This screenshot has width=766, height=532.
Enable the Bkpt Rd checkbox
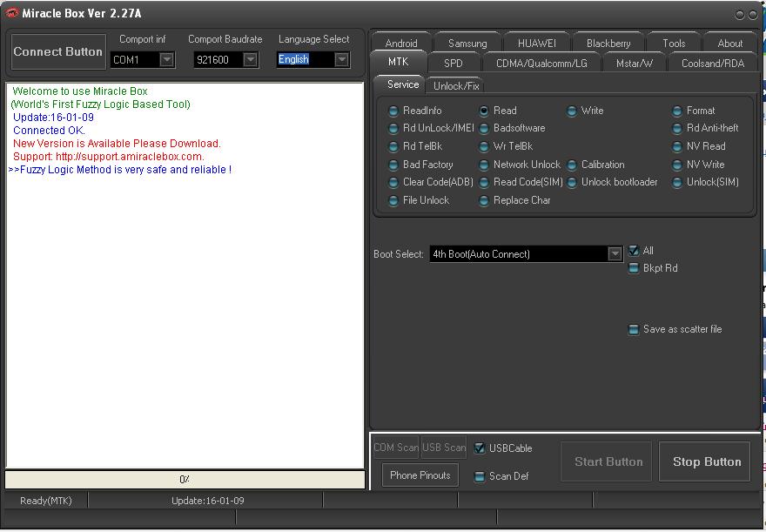tap(634, 267)
